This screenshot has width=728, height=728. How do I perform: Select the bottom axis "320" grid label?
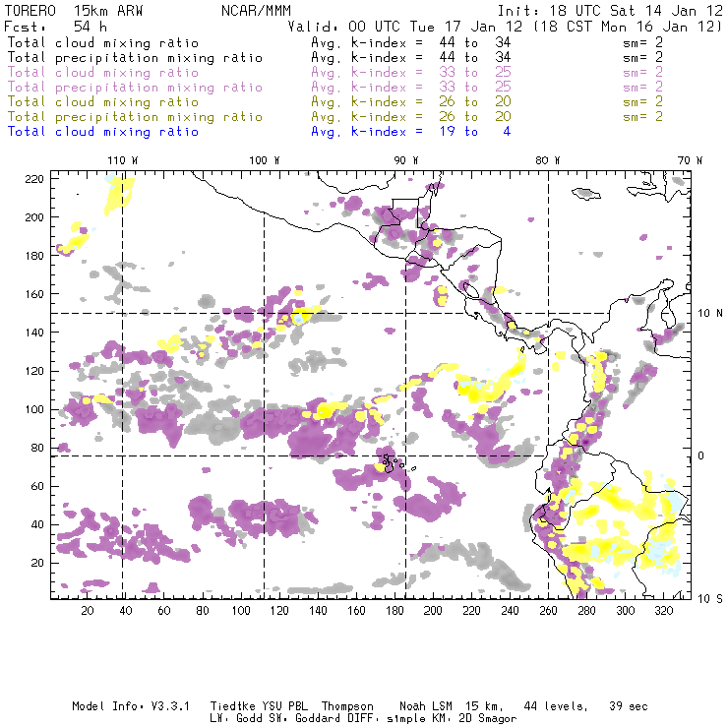pos(663,611)
